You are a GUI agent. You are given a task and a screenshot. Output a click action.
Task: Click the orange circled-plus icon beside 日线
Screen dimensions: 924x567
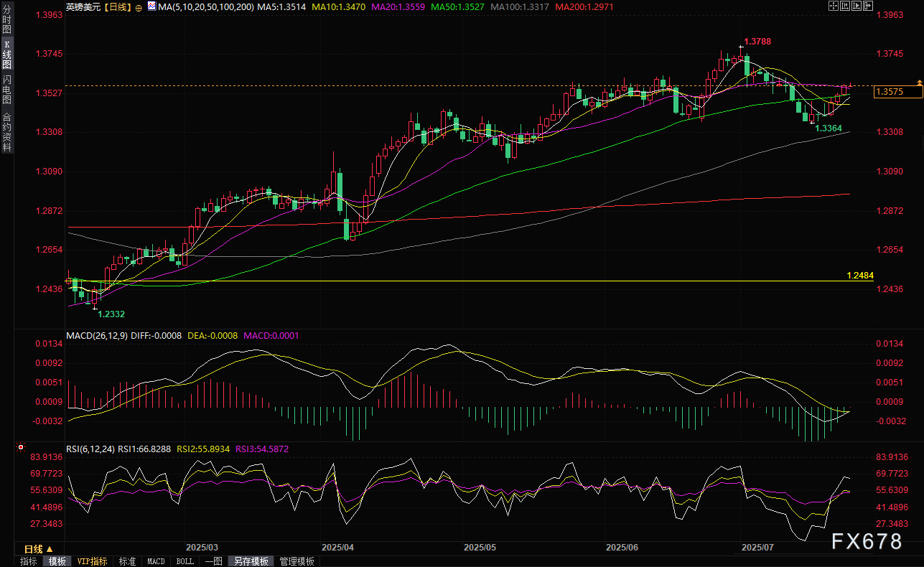139,7
